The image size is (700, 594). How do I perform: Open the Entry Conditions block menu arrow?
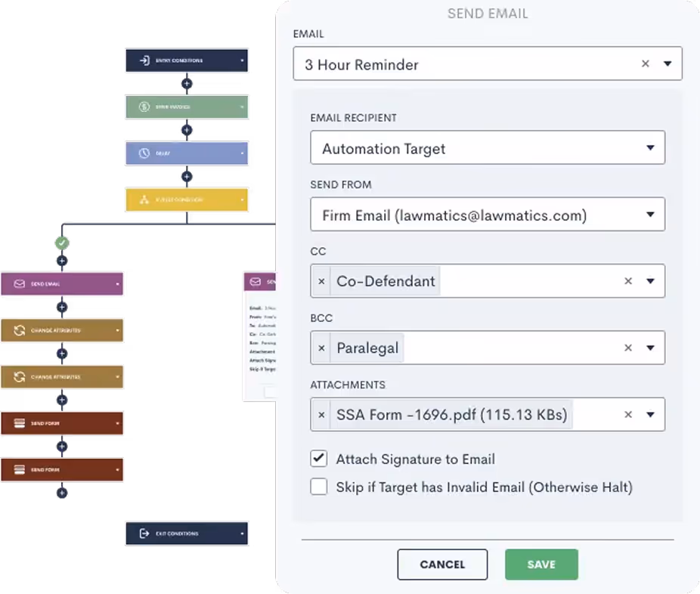tap(242, 60)
